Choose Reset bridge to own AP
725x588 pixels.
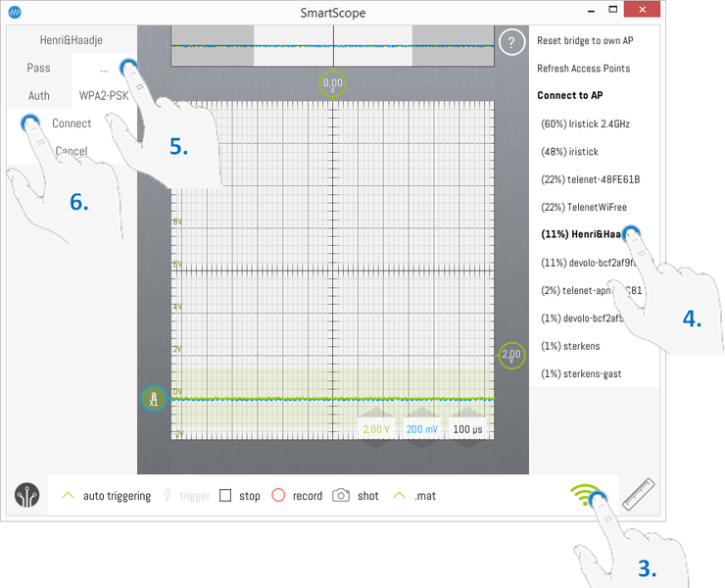(585, 41)
